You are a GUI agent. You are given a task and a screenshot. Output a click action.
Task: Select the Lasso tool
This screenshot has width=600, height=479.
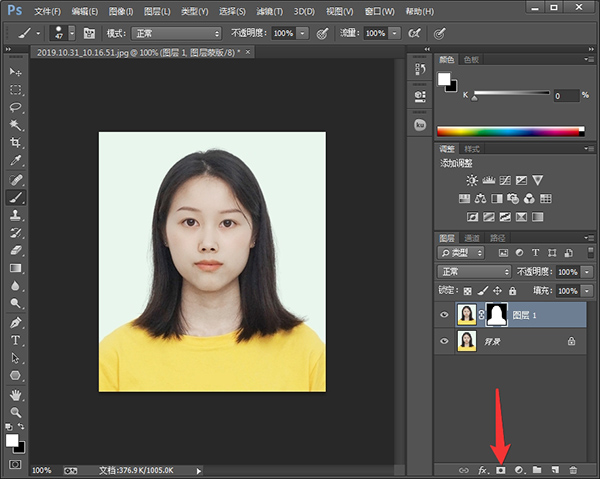coord(15,107)
